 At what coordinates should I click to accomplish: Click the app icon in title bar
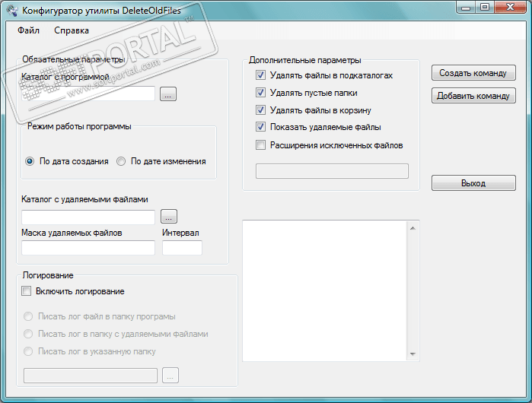point(13,10)
